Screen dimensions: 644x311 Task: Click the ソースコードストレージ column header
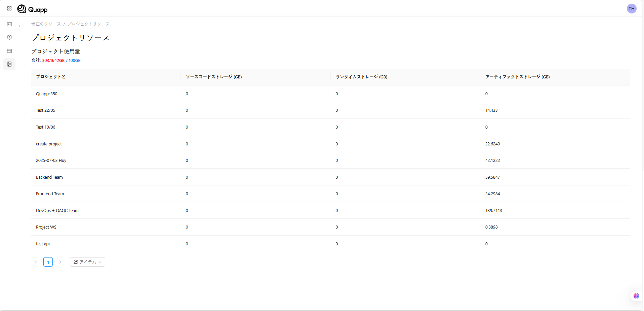coord(214,77)
